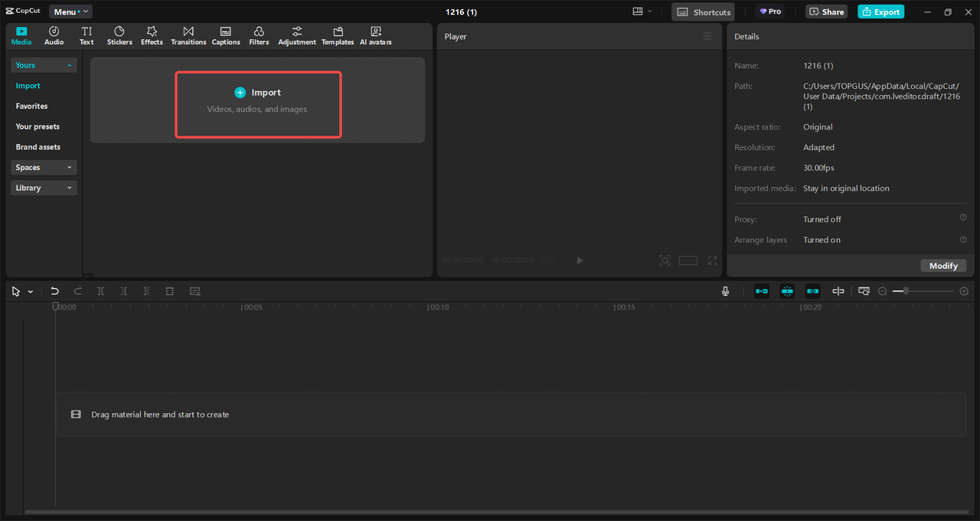Click the '30.00fps' frame rate value
980x521 pixels.
[818, 168]
